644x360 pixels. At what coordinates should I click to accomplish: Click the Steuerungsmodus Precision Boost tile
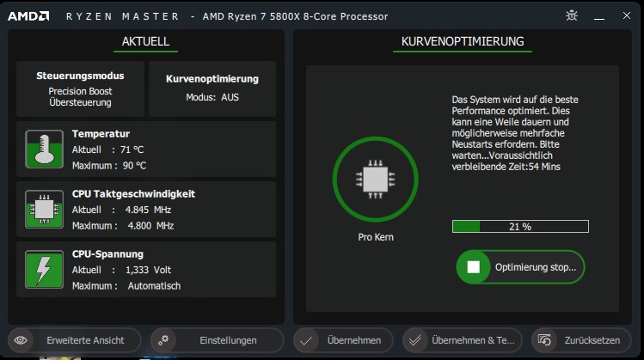[80, 88]
